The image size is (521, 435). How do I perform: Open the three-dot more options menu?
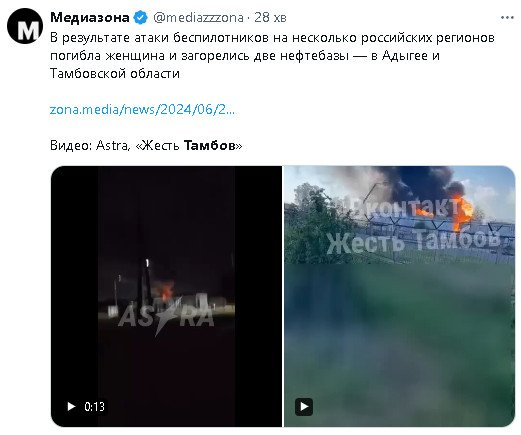pos(507,18)
